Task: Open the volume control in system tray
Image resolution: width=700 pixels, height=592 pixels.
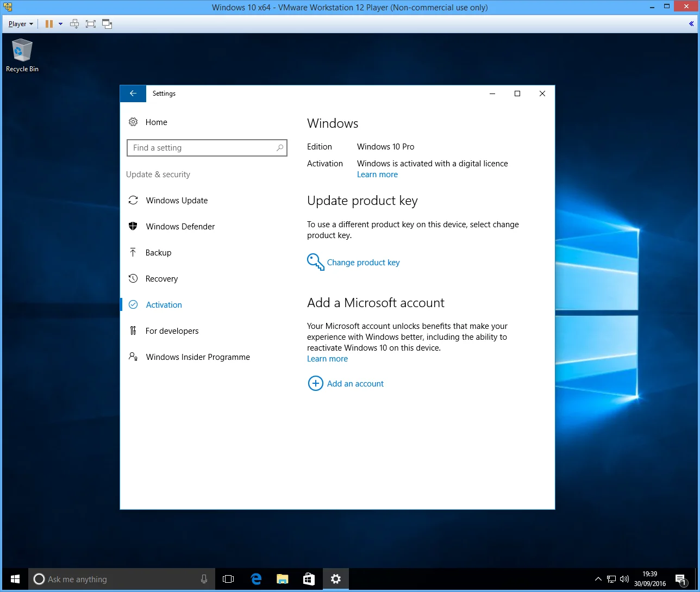Action: (x=624, y=579)
